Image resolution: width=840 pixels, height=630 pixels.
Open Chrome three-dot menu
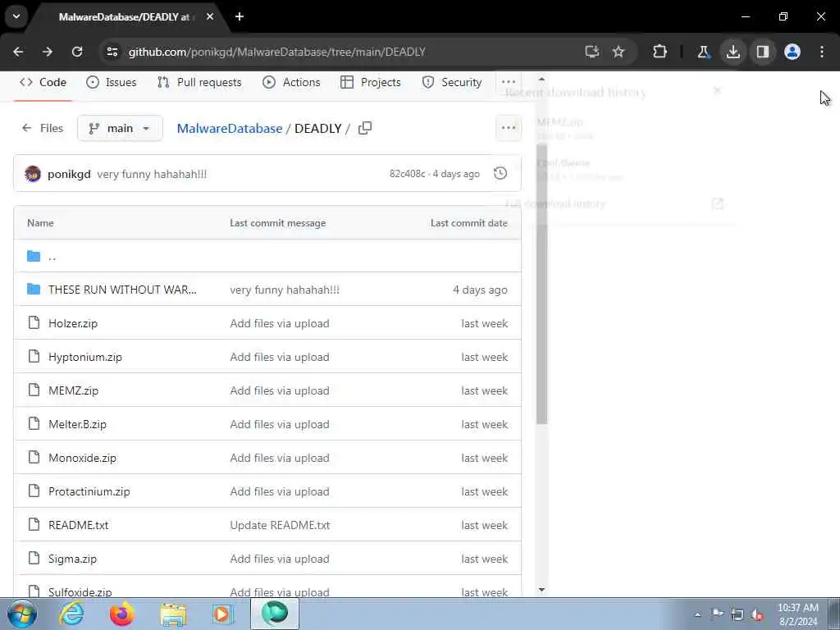tap(822, 52)
